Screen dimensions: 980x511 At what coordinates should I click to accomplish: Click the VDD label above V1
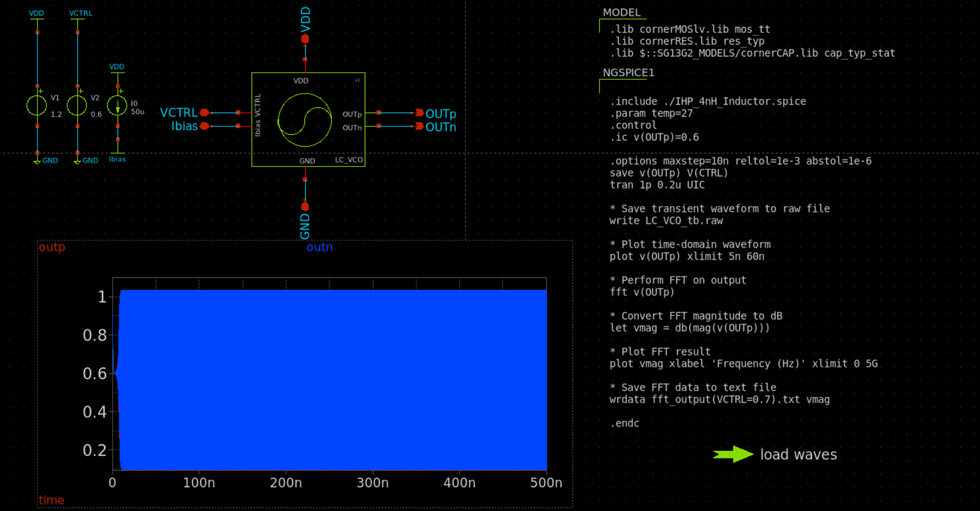click(36, 13)
